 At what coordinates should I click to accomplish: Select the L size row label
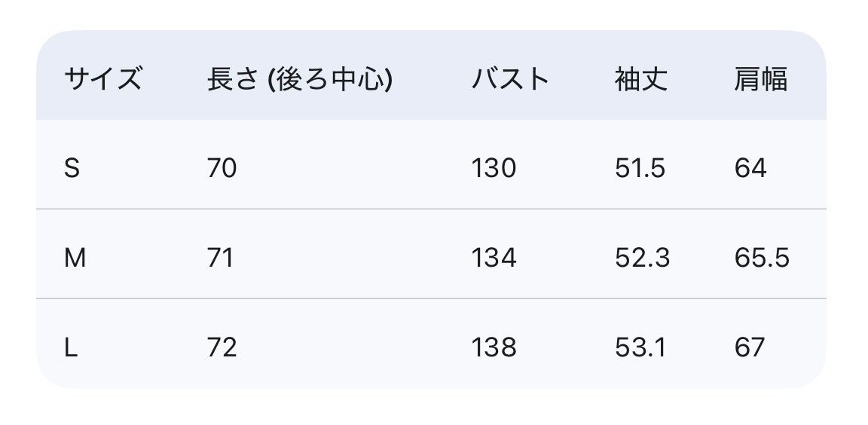(72, 347)
